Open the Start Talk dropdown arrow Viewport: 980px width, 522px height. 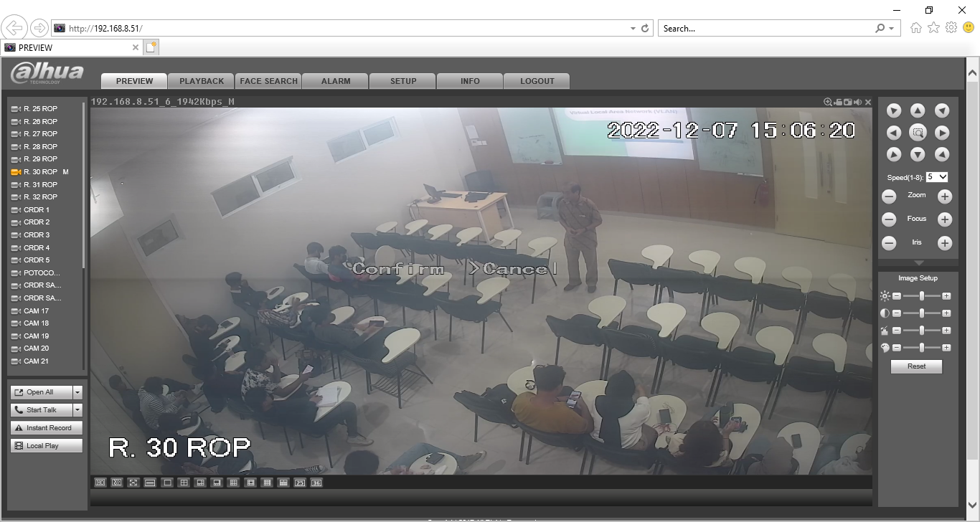(x=77, y=410)
